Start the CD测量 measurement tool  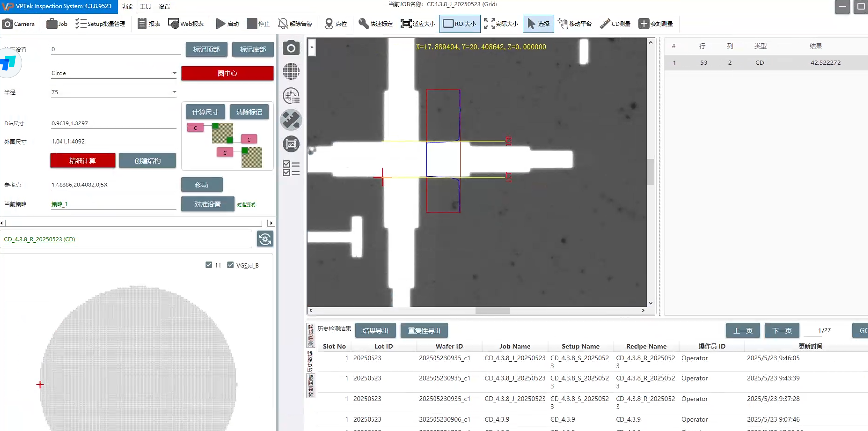(615, 24)
